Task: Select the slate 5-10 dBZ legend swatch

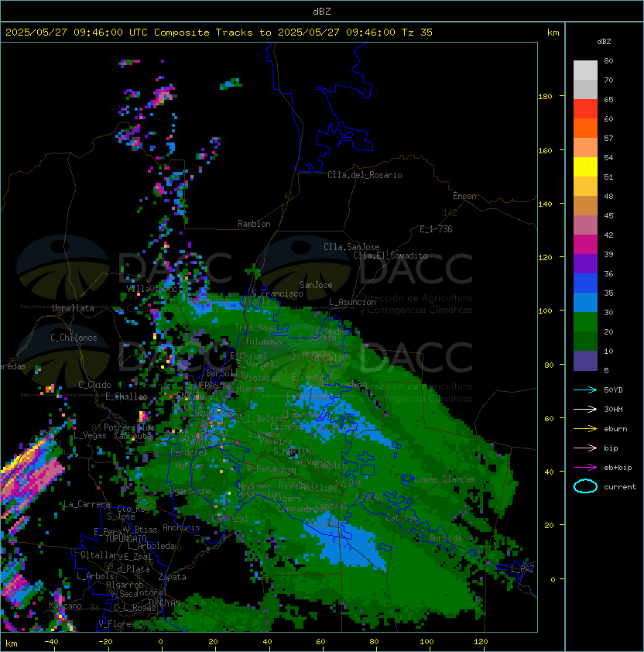Action: [585, 361]
